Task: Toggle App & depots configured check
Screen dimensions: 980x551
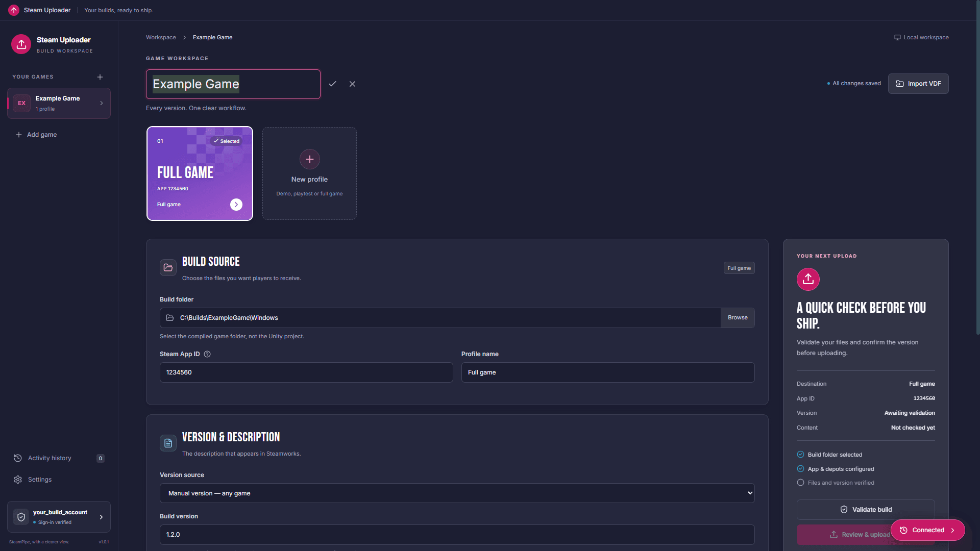Action: [x=800, y=469]
